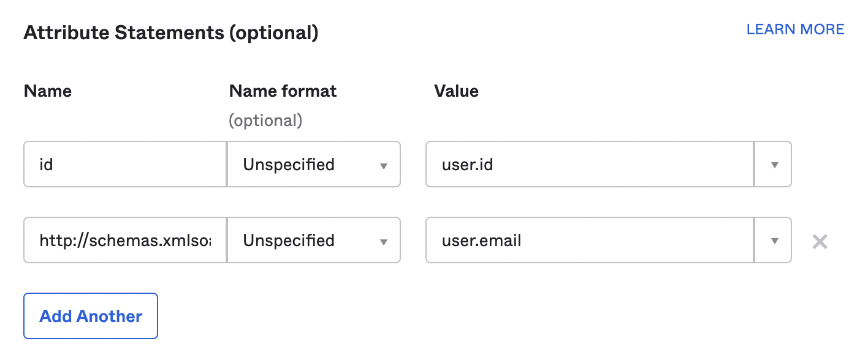Click the chevron on the user.id value selector

click(x=774, y=164)
